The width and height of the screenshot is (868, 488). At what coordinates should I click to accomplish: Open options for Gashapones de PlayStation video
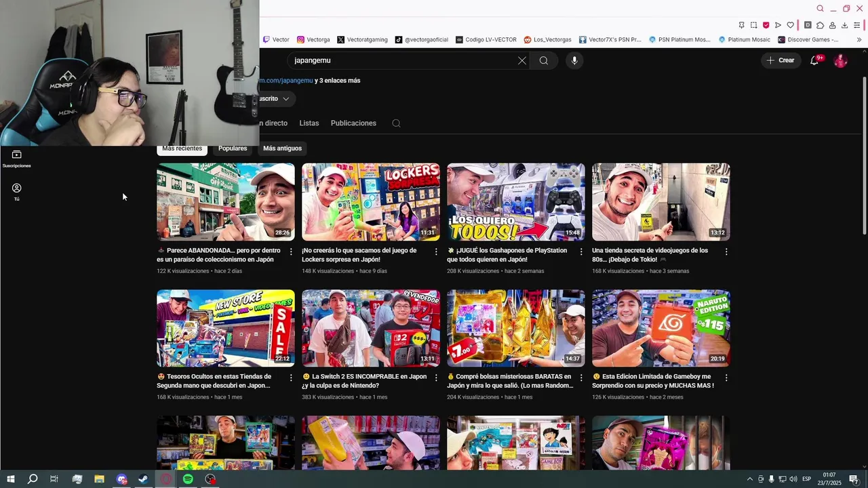(581, 251)
